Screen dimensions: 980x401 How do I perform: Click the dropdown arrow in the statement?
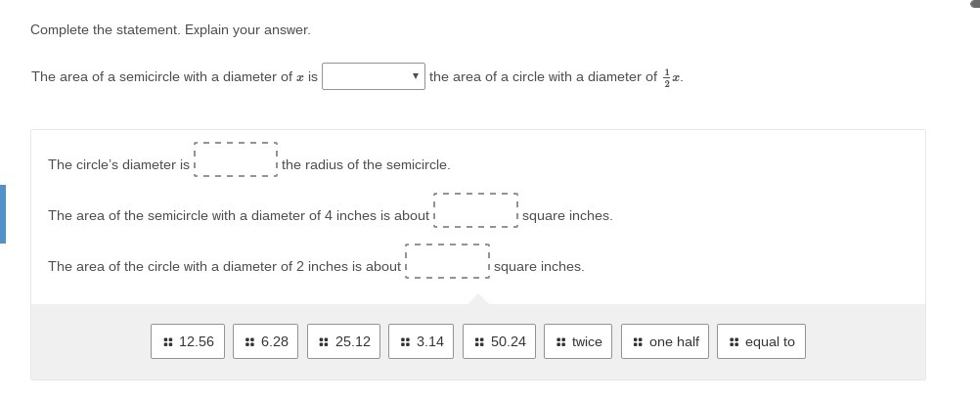(x=416, y=76)
